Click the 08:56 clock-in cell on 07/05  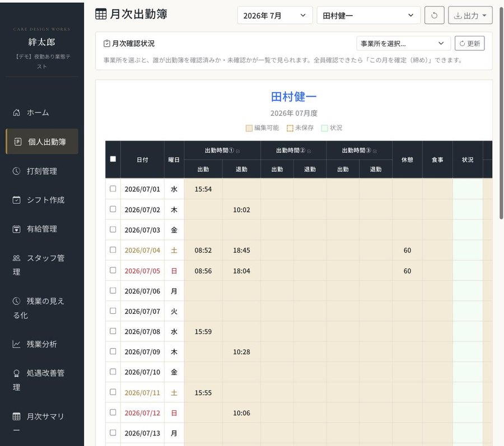coord(203,271)
